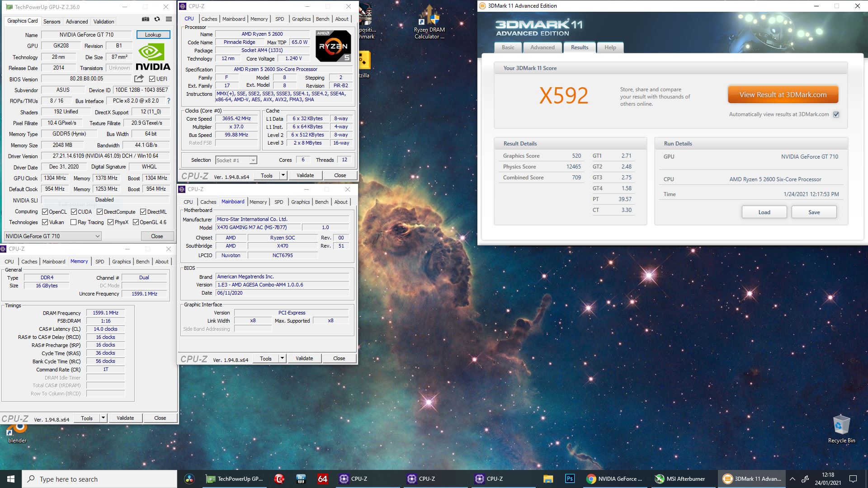Click the X592 score text
868x488 pixels.
(564, 95)
